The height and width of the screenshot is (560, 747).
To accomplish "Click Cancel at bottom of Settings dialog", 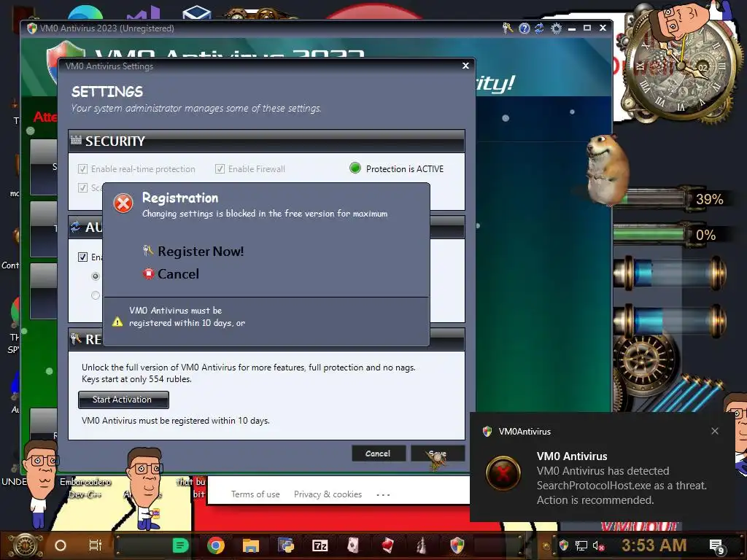I will pos(379,454).
